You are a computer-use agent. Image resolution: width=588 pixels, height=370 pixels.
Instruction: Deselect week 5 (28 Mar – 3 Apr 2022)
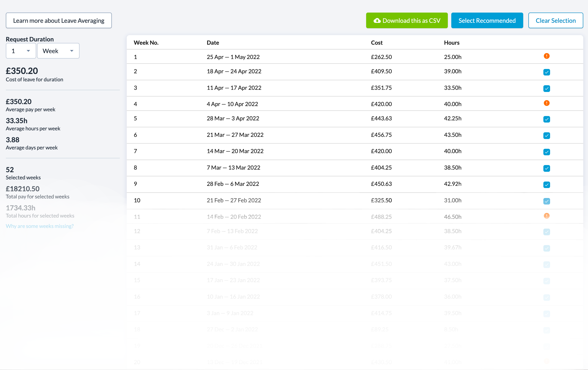546,119
